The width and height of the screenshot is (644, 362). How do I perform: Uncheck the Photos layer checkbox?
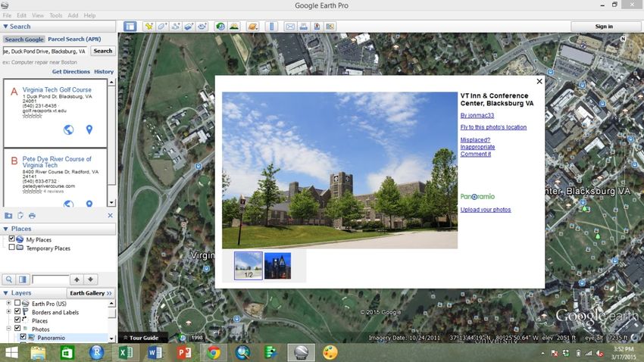(17, 329)
